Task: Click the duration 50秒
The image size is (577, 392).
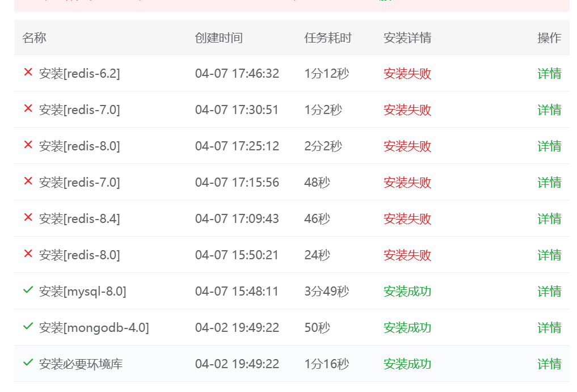Action: [x=317, y=327]
